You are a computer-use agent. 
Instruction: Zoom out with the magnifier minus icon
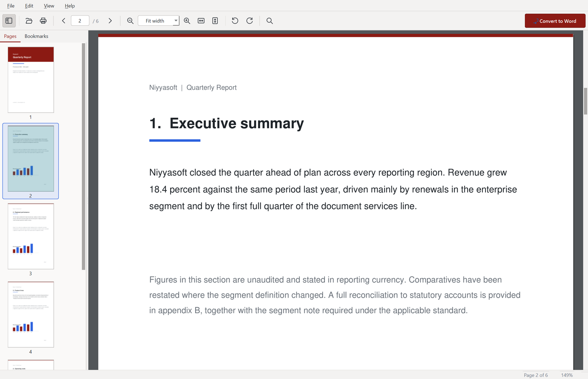click(130, 21)
